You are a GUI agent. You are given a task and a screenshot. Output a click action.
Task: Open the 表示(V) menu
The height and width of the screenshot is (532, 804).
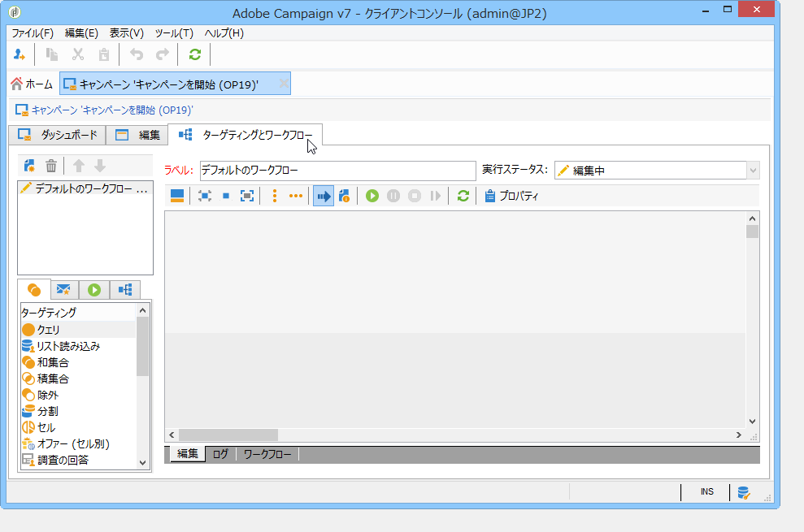pos(127,33)
